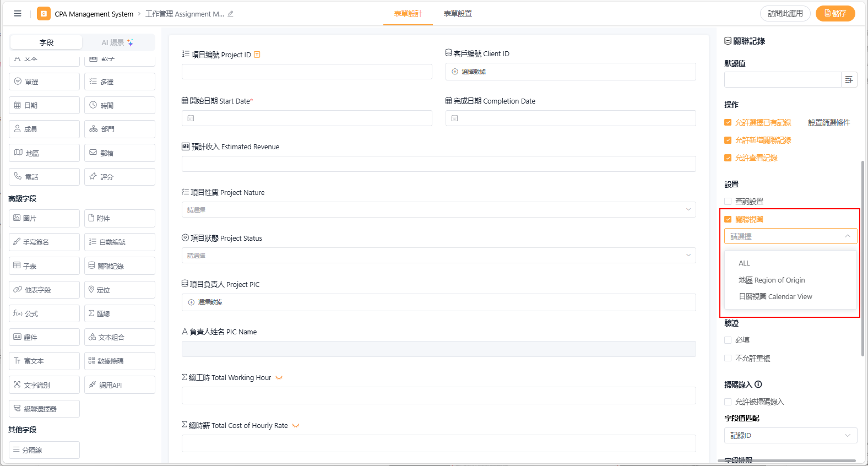The height and width of the screenshot is (466, 868).
Task: Open the Project Status dropdown
Action: coord(438,256)
